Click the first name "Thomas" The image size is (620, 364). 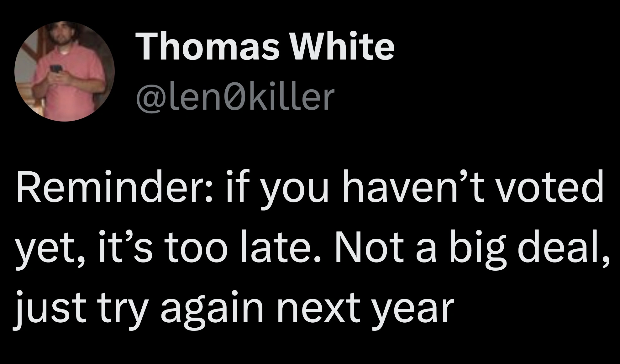(207, 46)
